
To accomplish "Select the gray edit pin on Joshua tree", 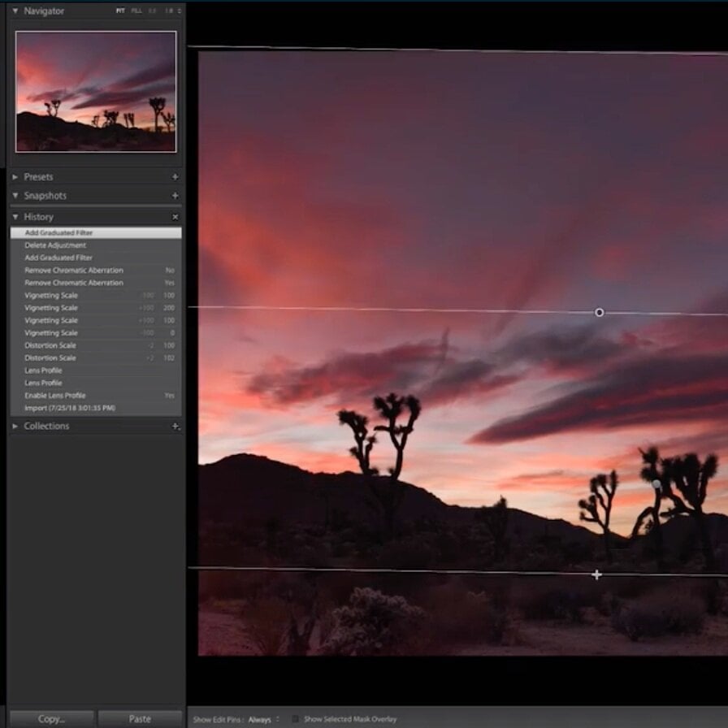I will coord(656,484).
